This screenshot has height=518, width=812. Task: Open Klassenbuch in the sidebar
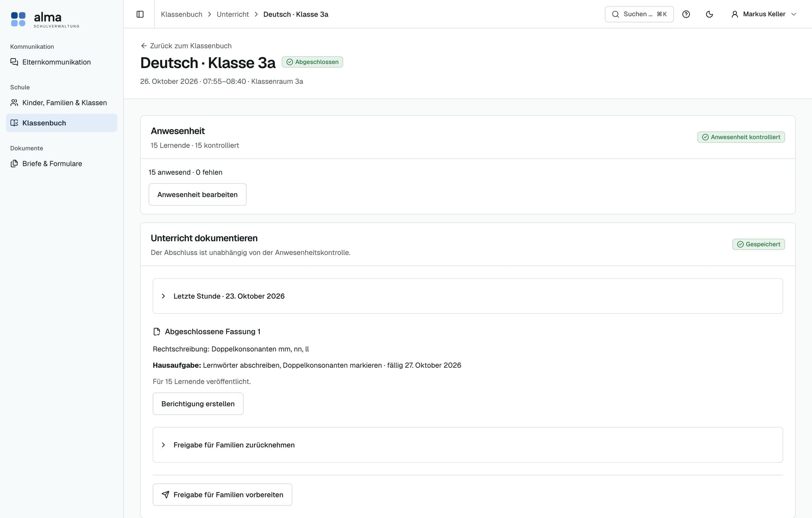coord(62,123)
